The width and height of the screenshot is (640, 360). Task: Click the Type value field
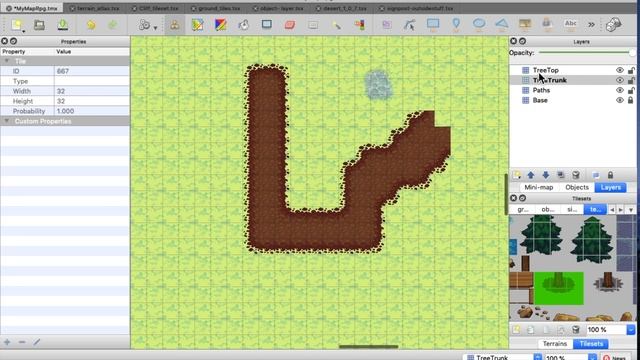[x=92, y=81]
